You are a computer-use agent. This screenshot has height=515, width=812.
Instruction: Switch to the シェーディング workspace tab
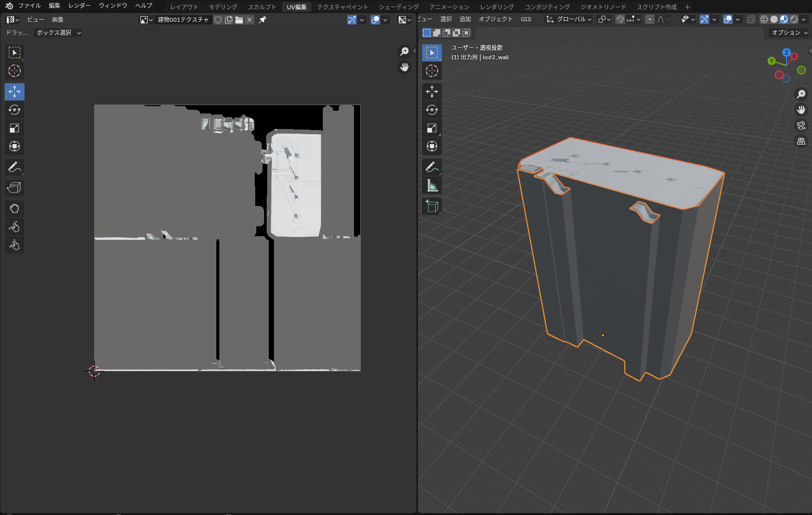point(399,7)
